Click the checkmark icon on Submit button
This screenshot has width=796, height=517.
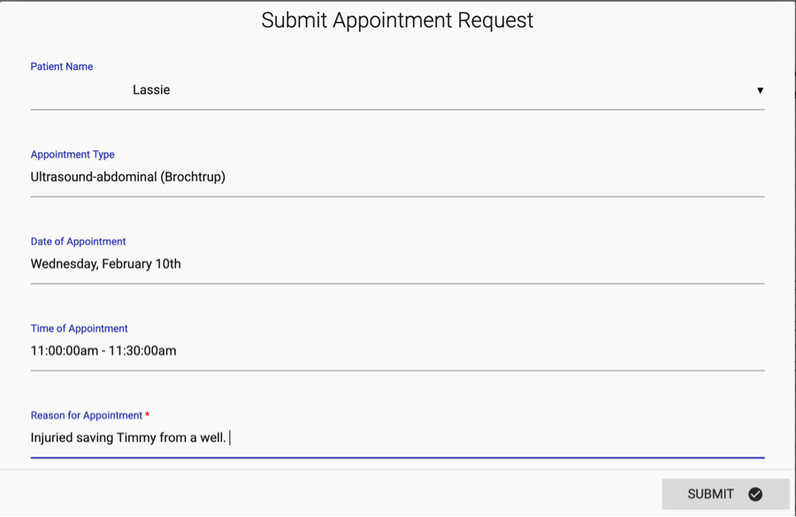click(755, 494)
